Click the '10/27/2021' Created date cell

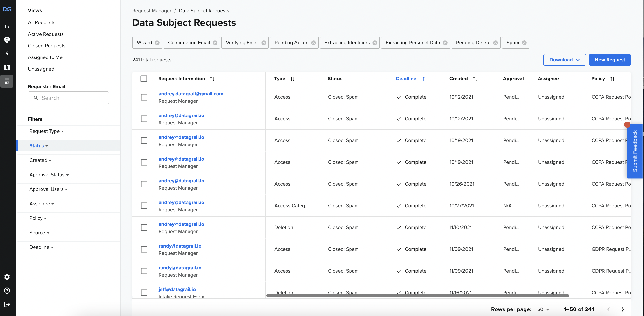pyautogui.click(x=462, y=206)
